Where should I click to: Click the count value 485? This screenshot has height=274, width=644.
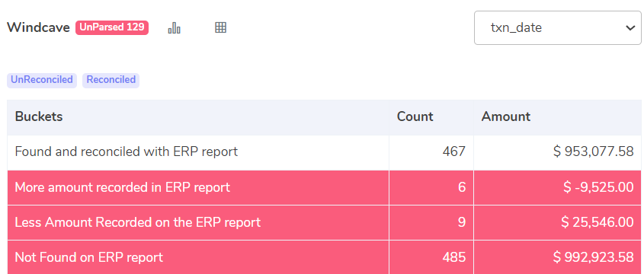(x=453, y=257)
